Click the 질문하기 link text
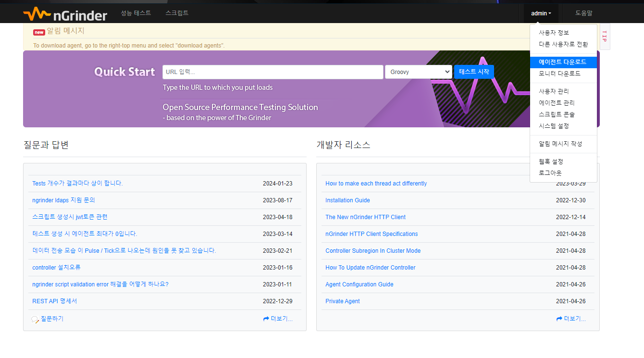Image resolution: width=644 pixels, height=358 pixels. 52,319
